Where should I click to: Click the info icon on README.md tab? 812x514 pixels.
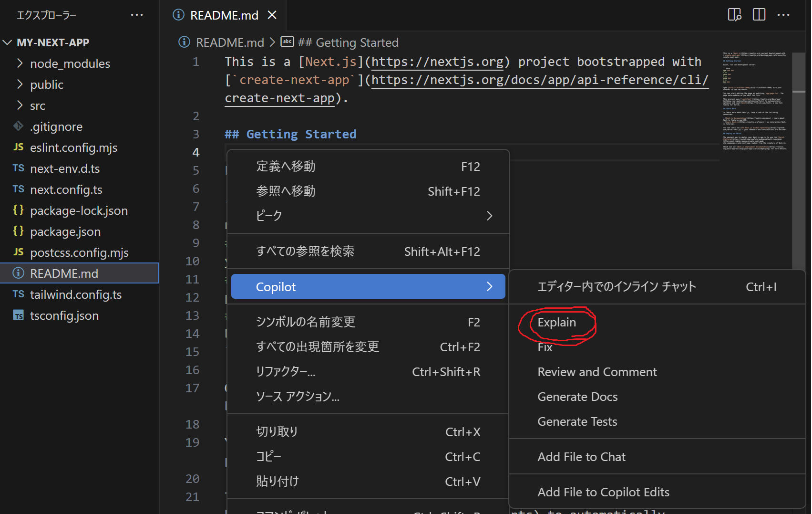(x=179, y=15)
